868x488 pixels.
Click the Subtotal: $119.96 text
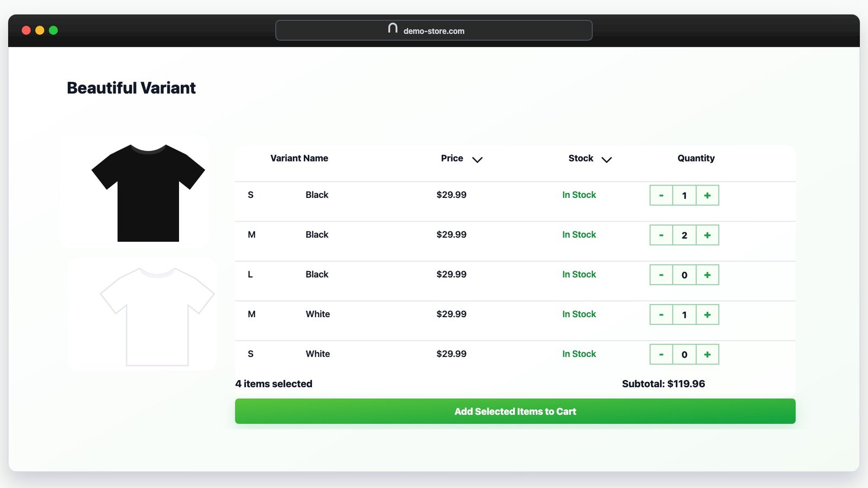click(x=663, y=384)
